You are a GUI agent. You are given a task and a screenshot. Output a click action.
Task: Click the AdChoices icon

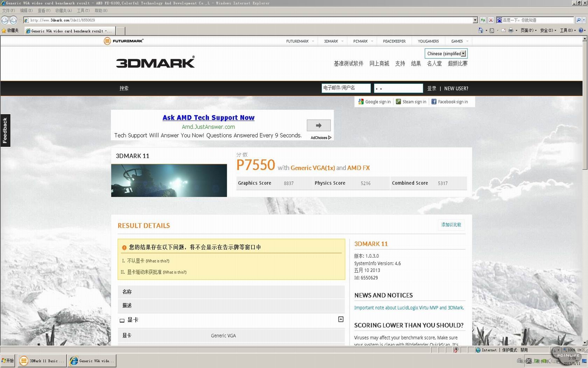[x=329, y=138]
